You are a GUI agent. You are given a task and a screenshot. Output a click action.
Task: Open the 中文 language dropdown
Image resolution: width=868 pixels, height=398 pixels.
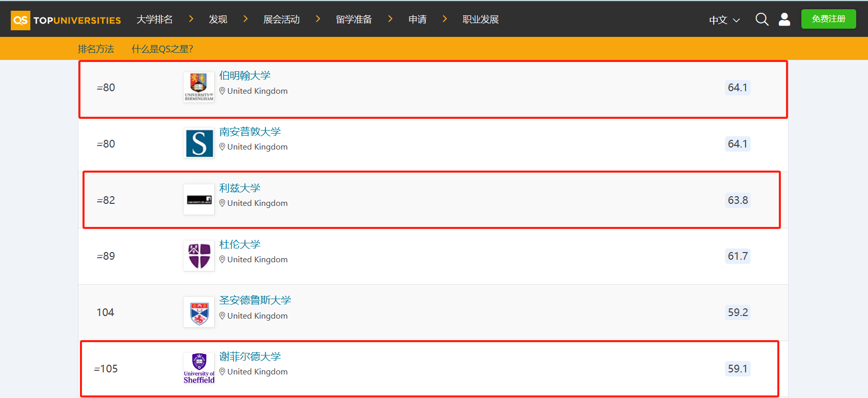(724, 20)
